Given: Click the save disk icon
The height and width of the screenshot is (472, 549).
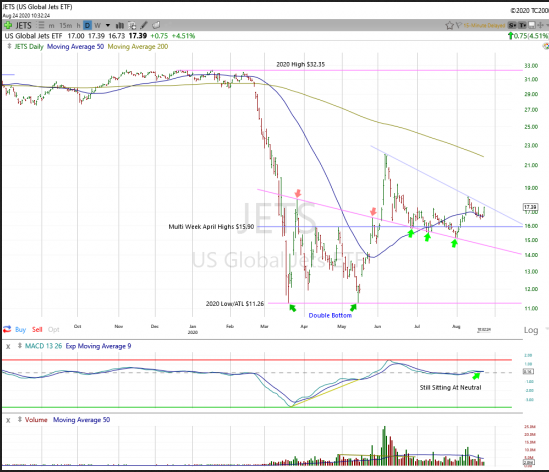Looking at the screenshot, I should pyautogui.click(x=531, y=25).
